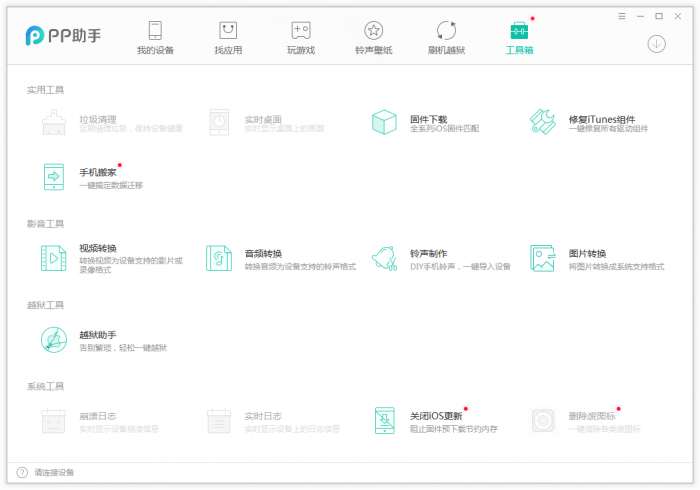Click the 越狱工具 section heading
This screenshot has width=700, height=490.
(46, 305)
